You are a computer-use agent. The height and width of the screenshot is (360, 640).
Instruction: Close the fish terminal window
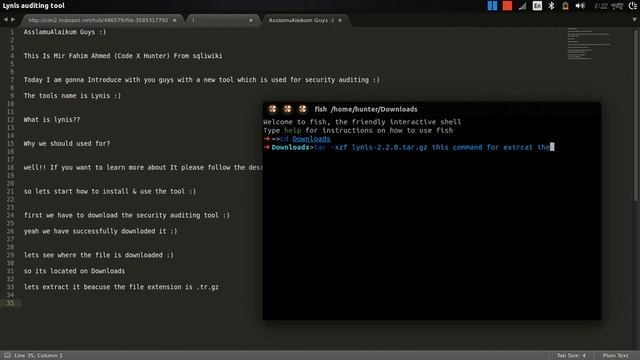272,109
